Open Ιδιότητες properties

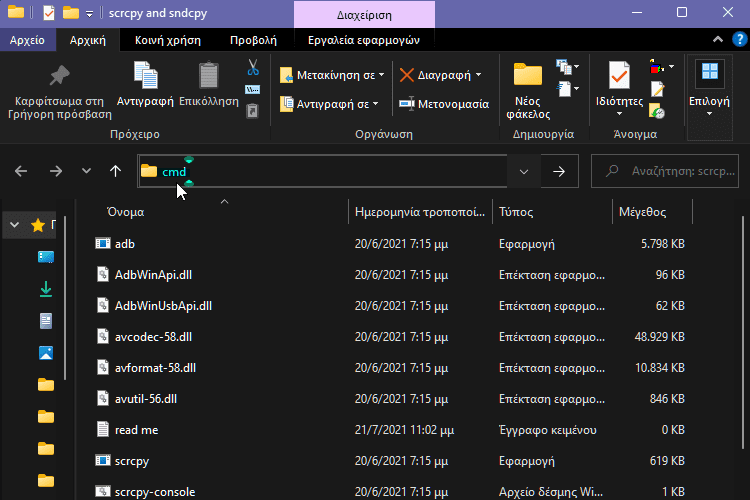619,89
